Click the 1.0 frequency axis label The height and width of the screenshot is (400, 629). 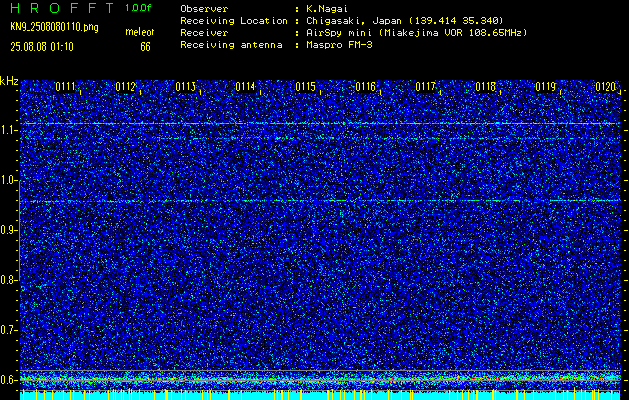8,180
